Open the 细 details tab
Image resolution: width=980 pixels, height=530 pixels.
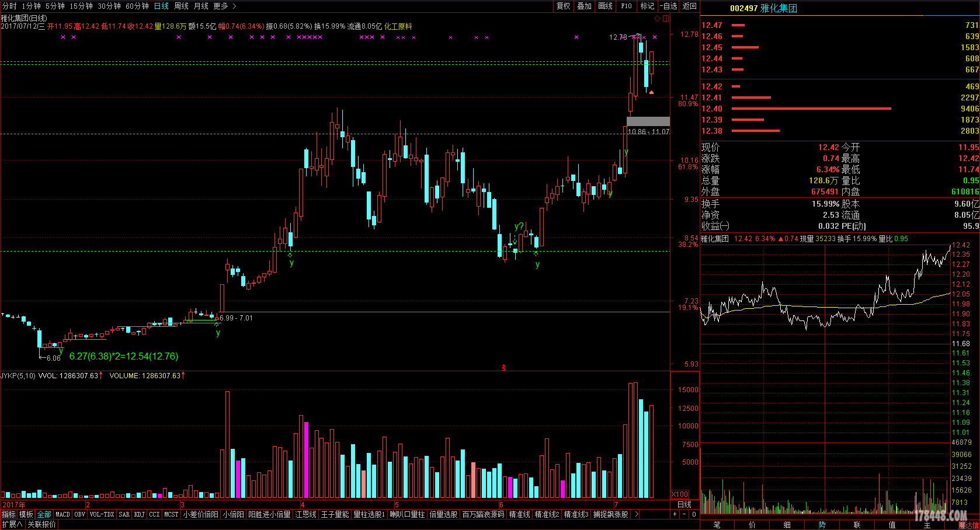787,525
